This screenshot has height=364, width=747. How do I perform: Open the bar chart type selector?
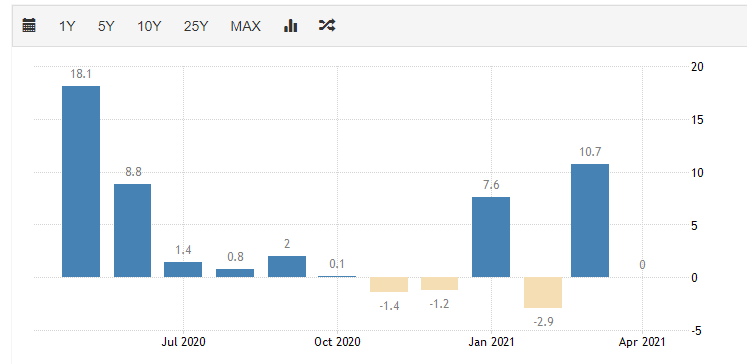click(x=291, y=26)
